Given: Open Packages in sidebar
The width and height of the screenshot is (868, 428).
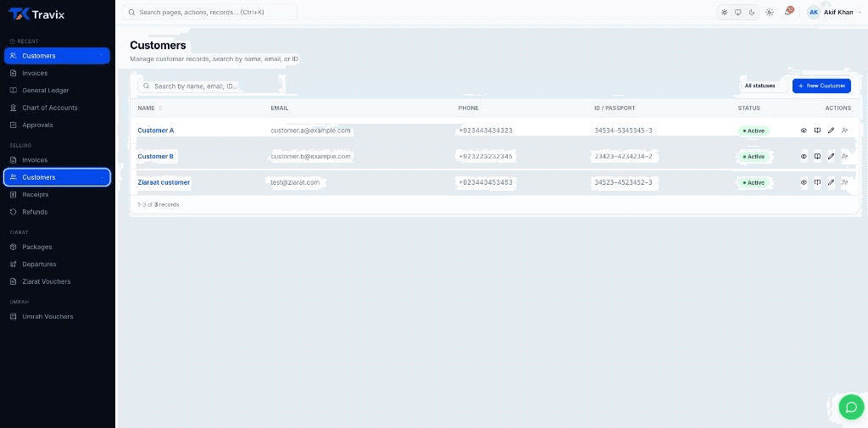Looking at the screenshot, I should pos(57,247).
